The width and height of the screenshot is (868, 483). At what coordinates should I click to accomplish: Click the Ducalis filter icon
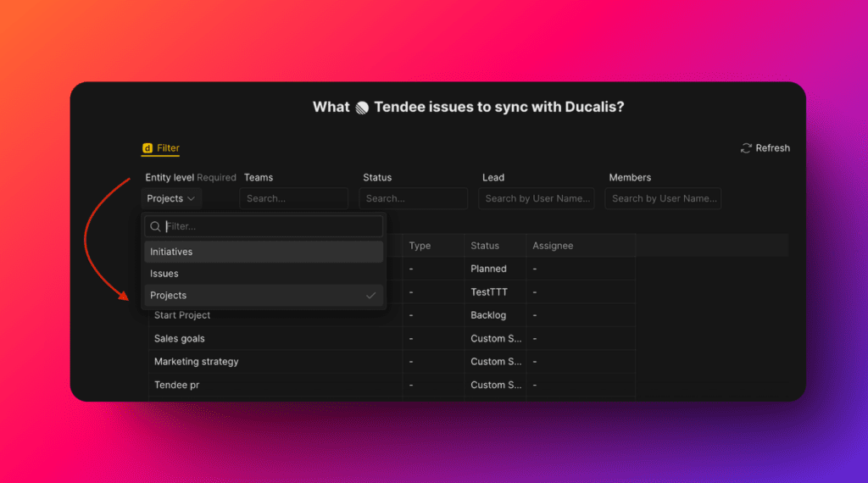147,148
